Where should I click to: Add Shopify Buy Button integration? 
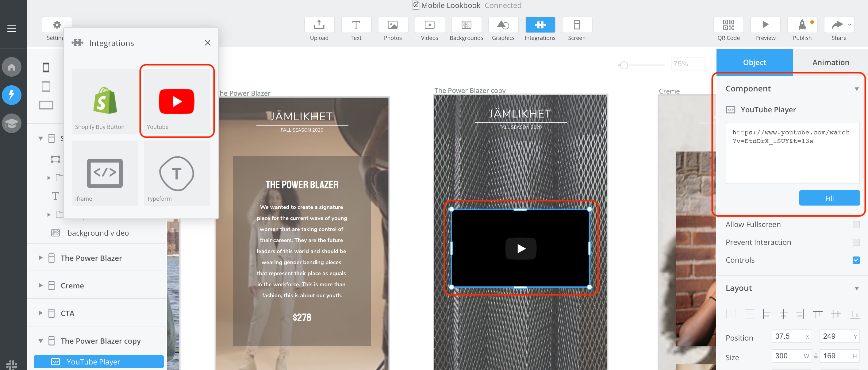point(105,101)
